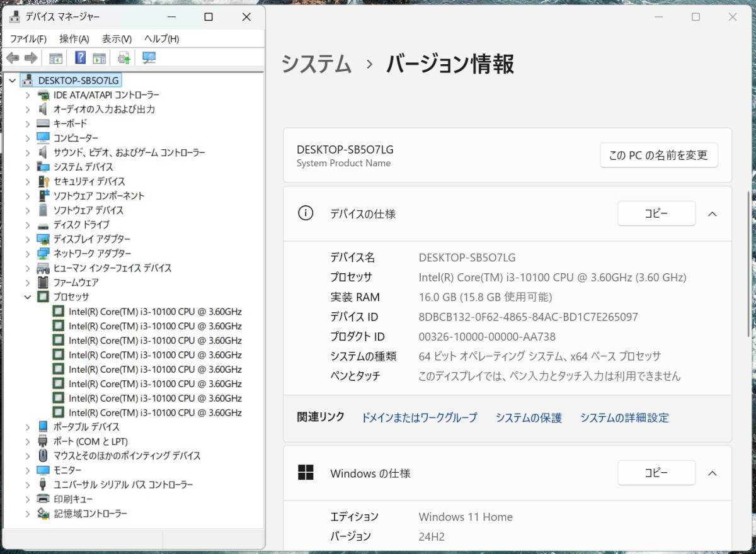Click the この PC の名前を変更 button
Viewport: 756px width, 554px height.
pyautogui.click(x=658, y=155)
